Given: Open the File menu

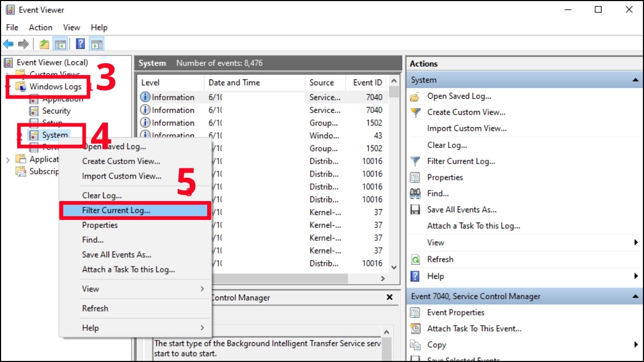Looking at the screenshot, I should click(12, 27).
